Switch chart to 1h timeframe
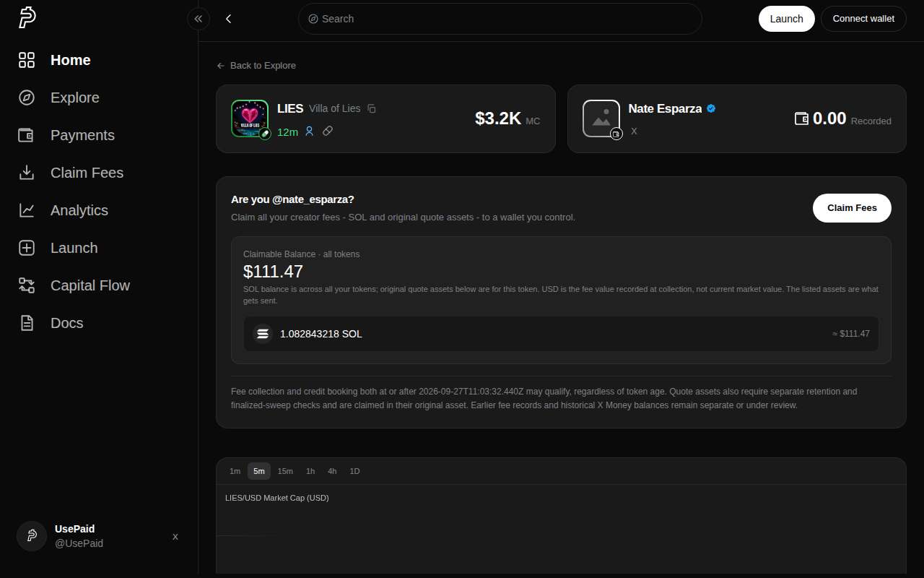This screenshot has width=924, height=578. 310,471
